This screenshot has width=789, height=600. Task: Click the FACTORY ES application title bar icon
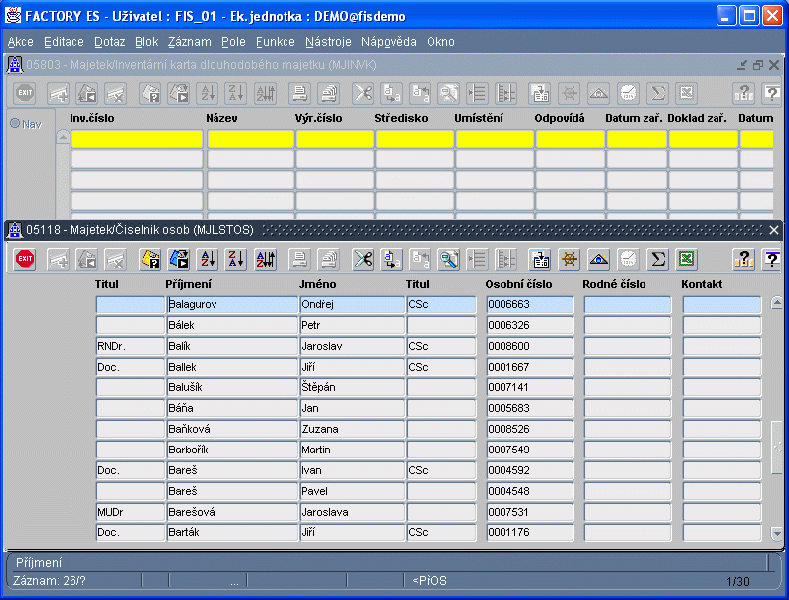tap(13, 16)
